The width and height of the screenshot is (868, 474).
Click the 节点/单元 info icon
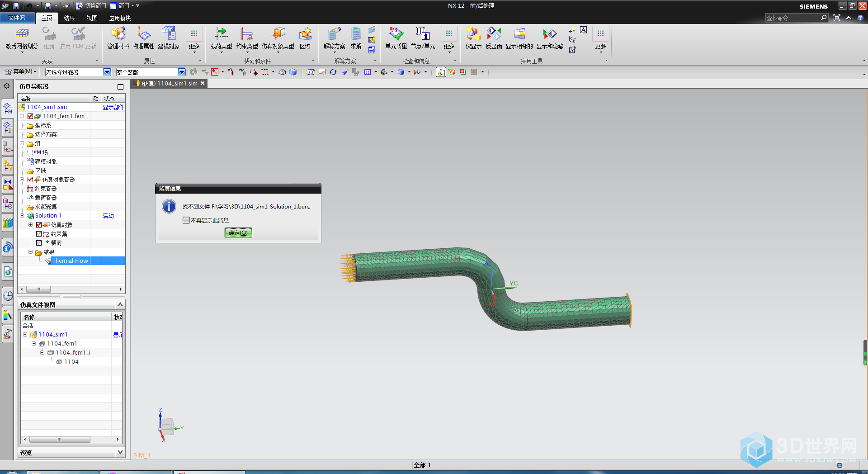[423, 34]
